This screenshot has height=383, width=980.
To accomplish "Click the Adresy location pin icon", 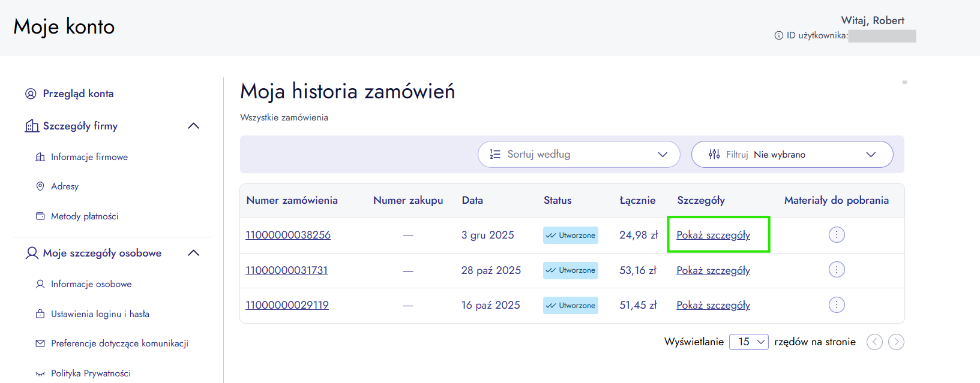I will pyautogui.click(x=40, y=186).
